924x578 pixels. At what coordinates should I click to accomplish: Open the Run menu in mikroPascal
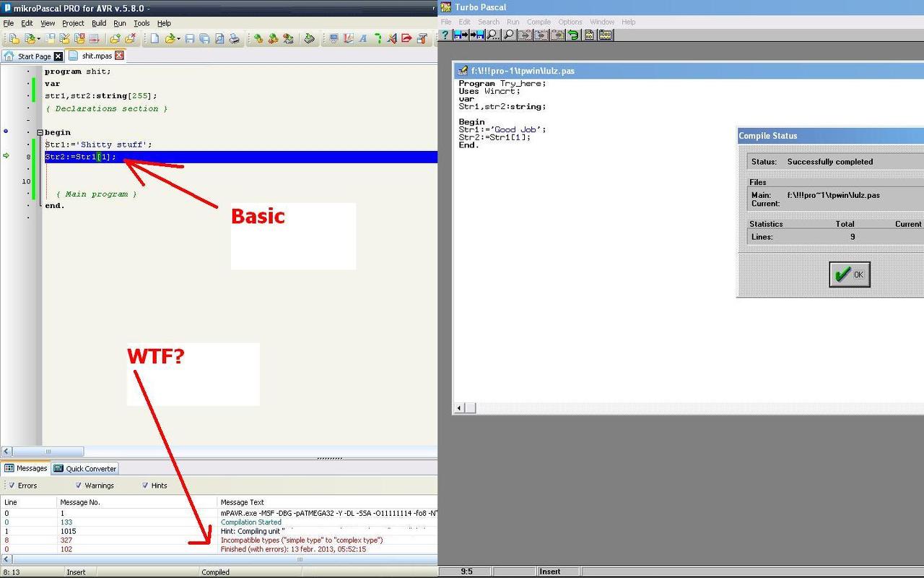pyautogui.click(x=120, y=23)
